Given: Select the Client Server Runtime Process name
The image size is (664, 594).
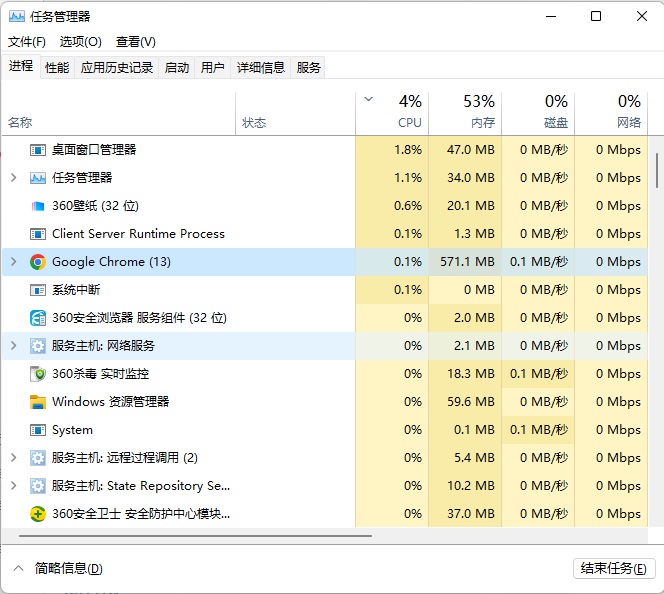Looking at the screenshot, I should pyautogui.click(x=138, y=234).
